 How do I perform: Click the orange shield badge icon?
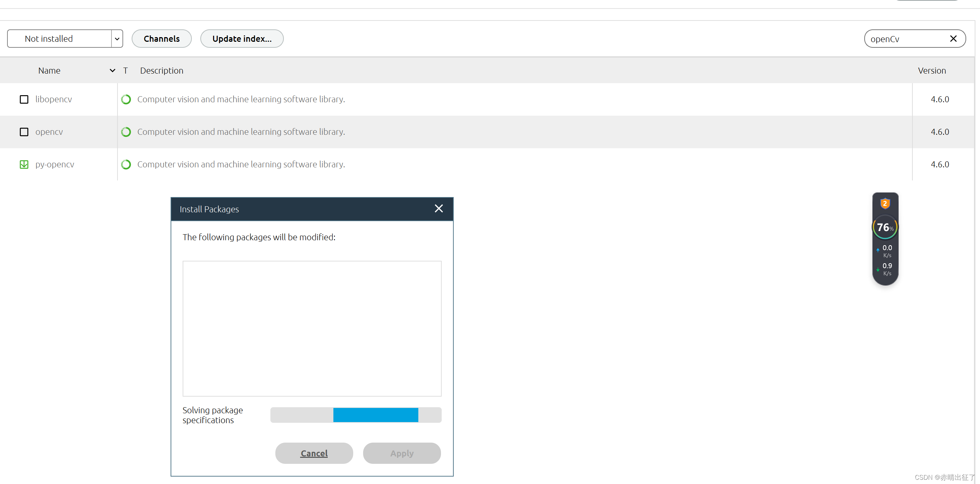click(885, 203)
